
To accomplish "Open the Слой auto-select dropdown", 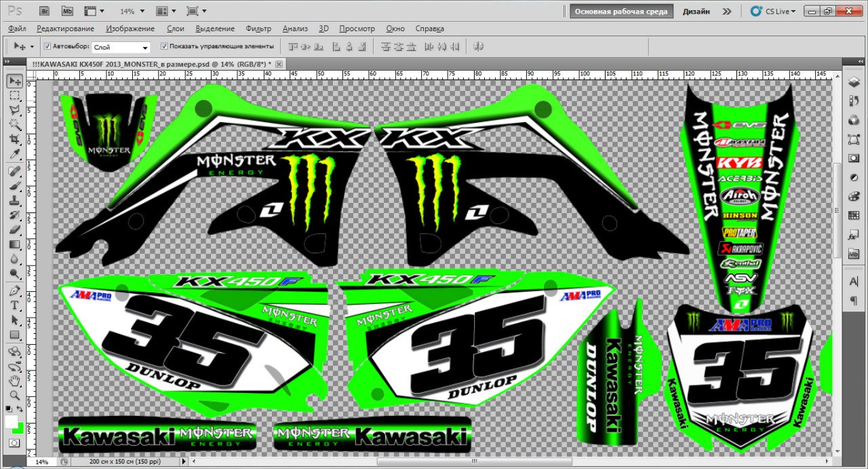I will coord(121,48).
